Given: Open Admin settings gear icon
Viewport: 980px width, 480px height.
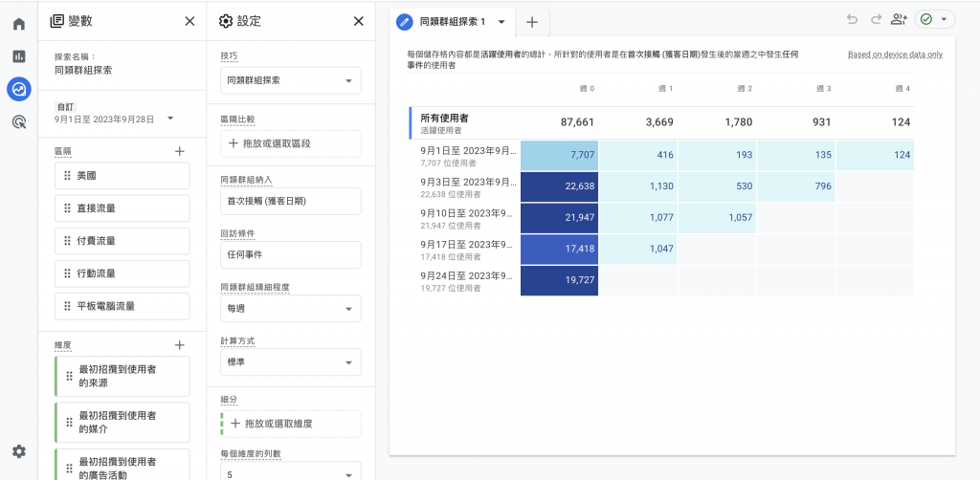Looking at the screenshot, I should tap(19, 451).
